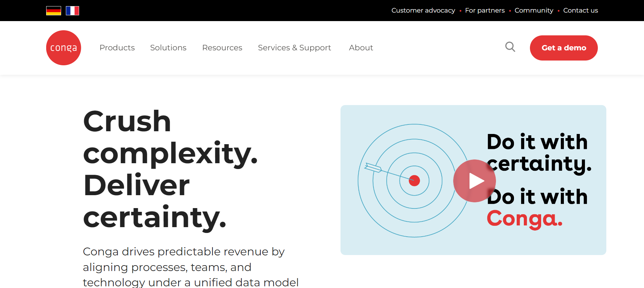
Task: Open the About menu
Action: click(361, 48)
